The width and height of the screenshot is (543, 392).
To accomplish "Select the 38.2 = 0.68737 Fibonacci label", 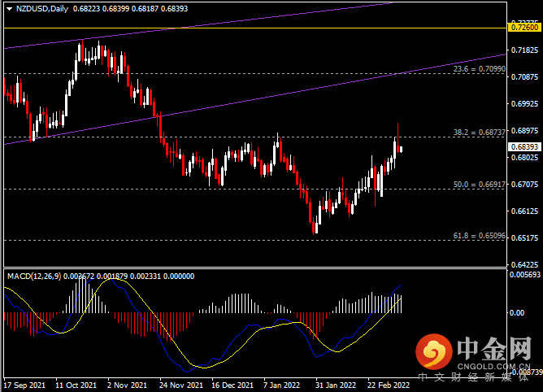I will point(479,131).
